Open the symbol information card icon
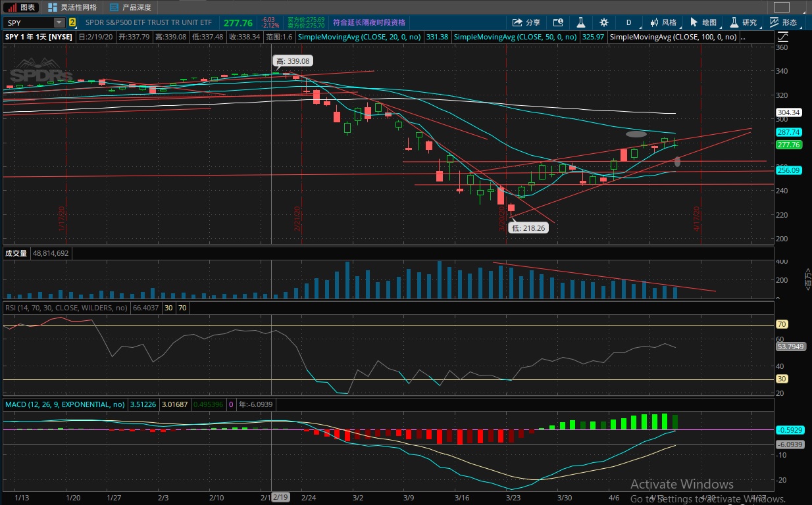 [558, 22]
